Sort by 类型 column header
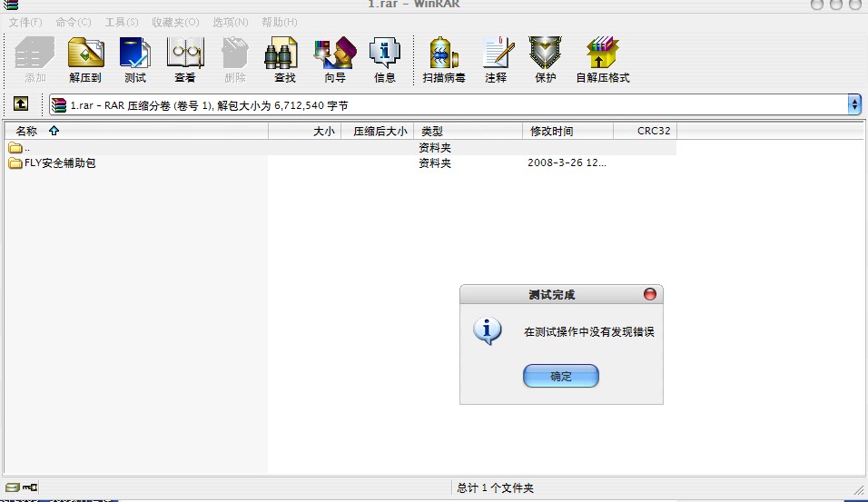 [468, 131]
